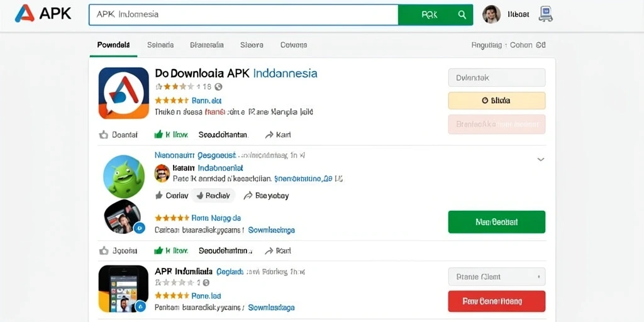This screenshot has height=322, width=644.
Task: Click the grey star rating under APR Infomlaila
Action: pyautogui.click(x=175, y=282)
